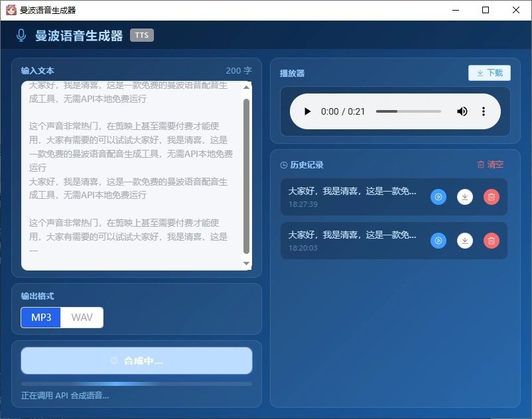Image resolution: width=532 pixels, height=419 pixels.
Task: Click the TTS badge beside the app title
Action: (141, 35)
